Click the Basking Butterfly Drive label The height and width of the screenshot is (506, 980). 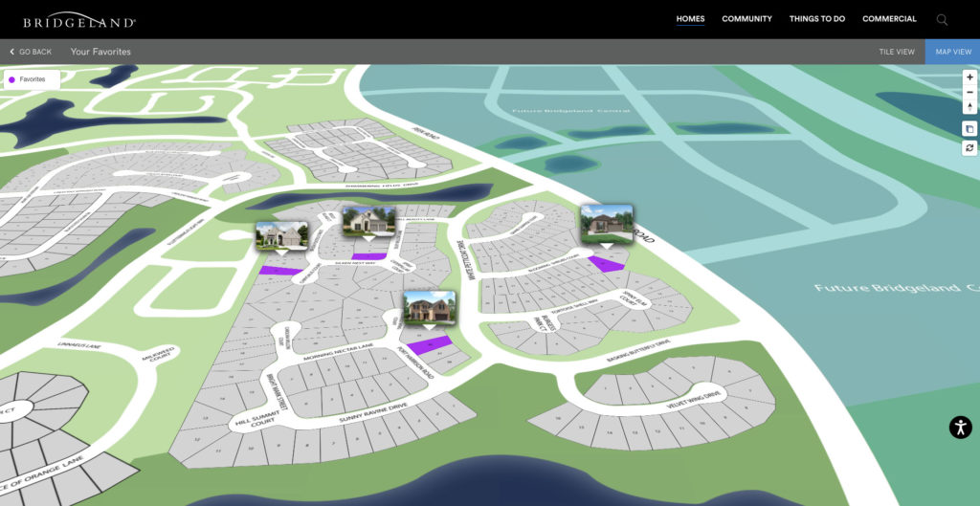pos(638,350)
